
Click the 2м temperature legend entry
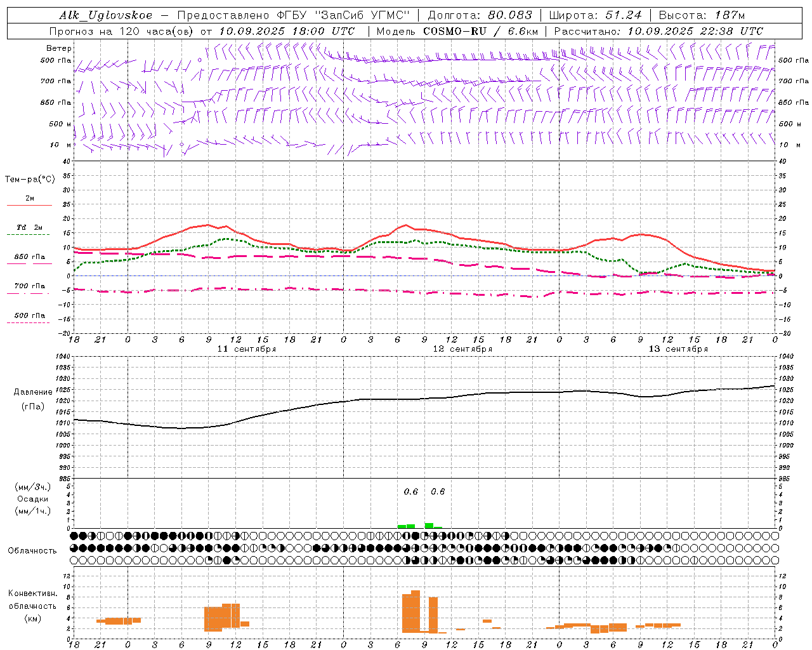click(x=30, y=198)
